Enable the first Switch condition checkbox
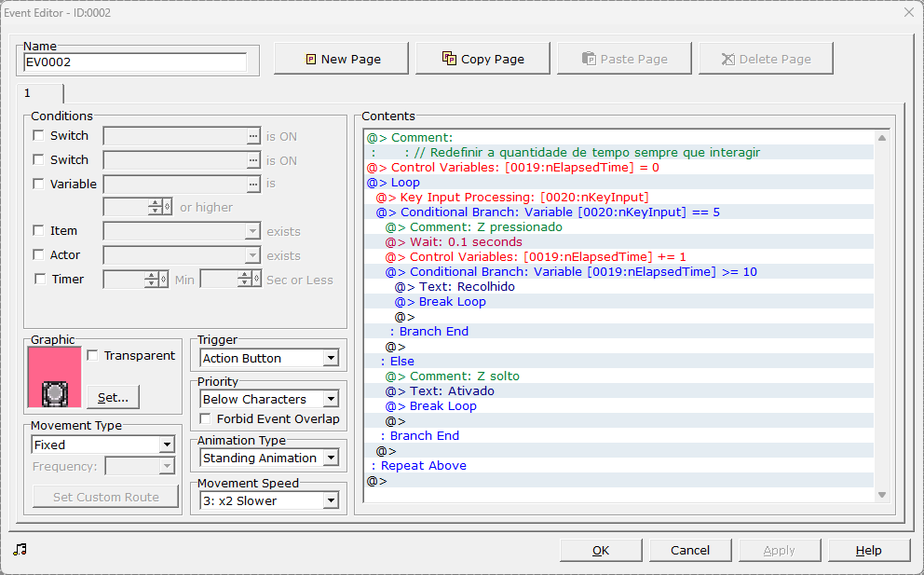 tap(38, 136)
